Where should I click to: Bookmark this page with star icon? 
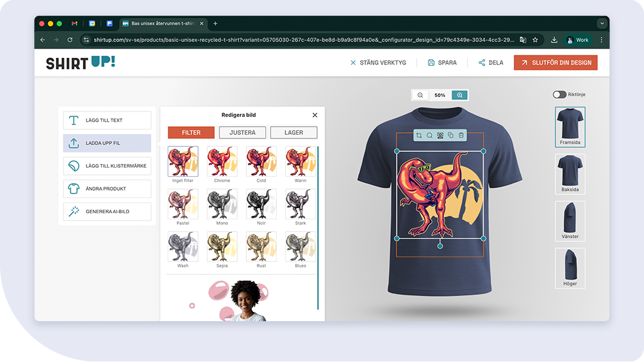535,40
